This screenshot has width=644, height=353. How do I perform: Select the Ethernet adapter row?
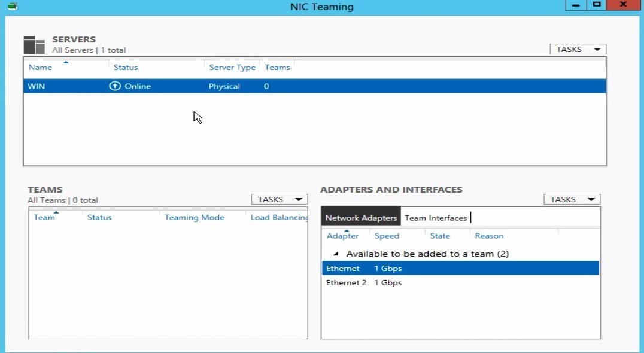pos(460,269)
